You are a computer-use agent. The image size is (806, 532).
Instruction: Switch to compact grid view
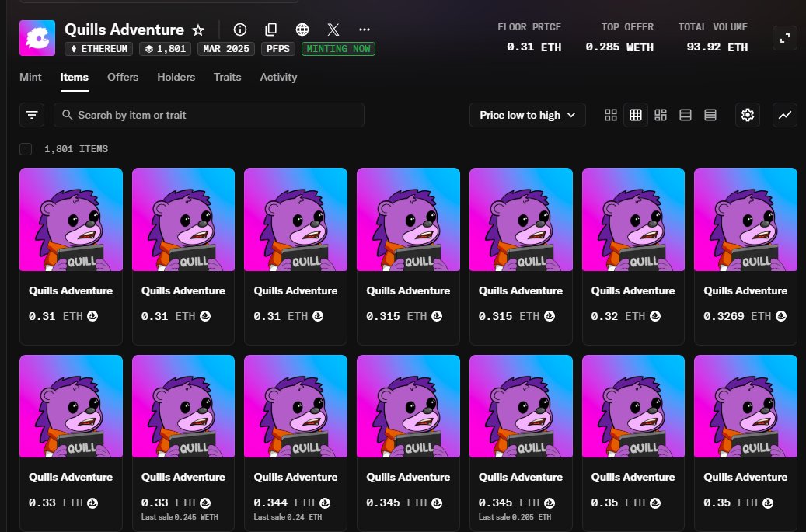pos(636,115)
